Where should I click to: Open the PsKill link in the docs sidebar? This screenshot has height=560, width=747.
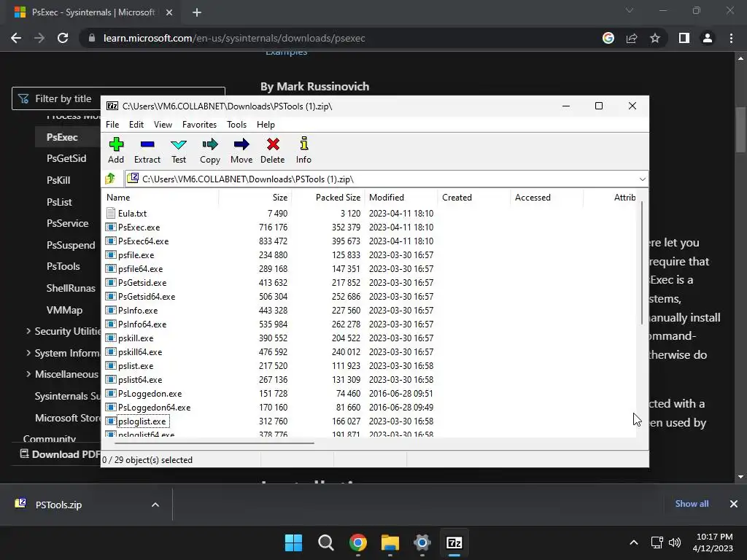(x=58, y=181)
